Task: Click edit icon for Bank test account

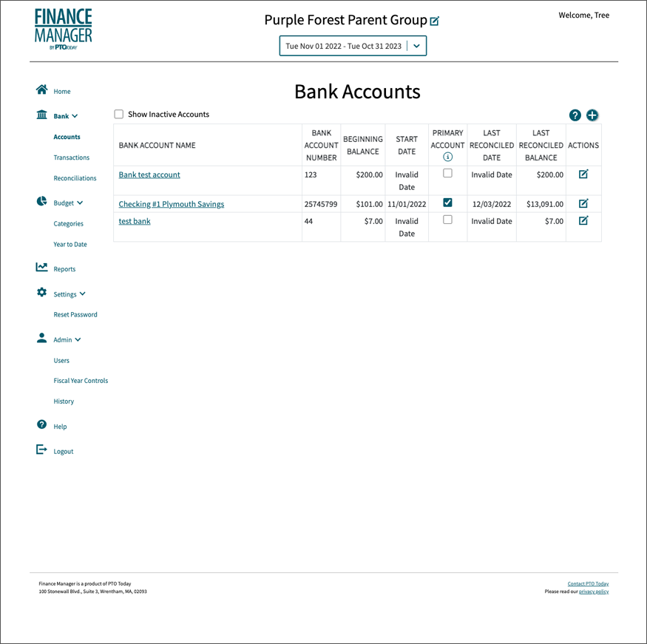Action: 583,174
